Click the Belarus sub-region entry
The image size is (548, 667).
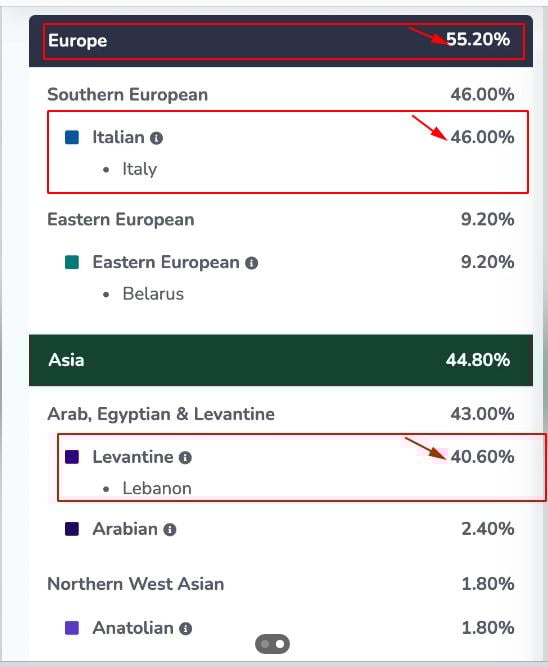coord(153,294)
